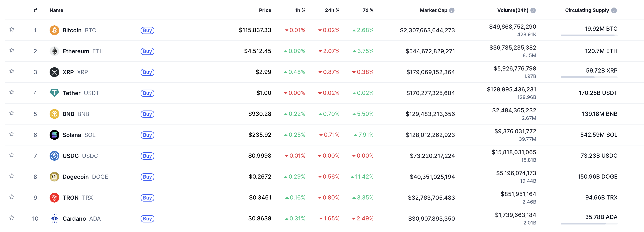Viewport: 644px width, 232px height.
Task: Click the Bitcoin coin logo icon
Action: point(54,30)
